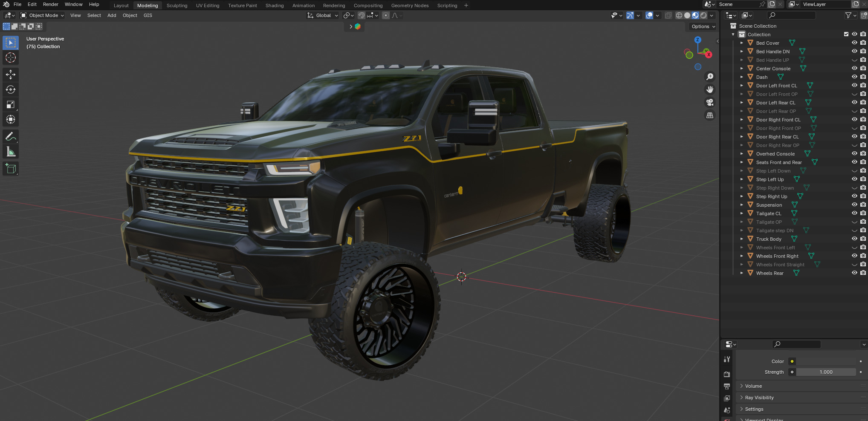Activate the 3D Cursor tool
868x421 pixels.
(x=11, y=58)
